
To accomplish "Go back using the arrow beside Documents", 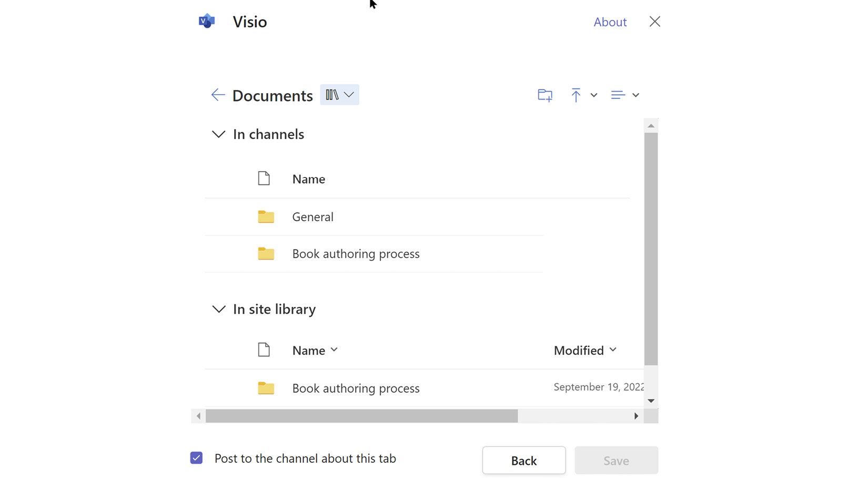I will [218, 95].
